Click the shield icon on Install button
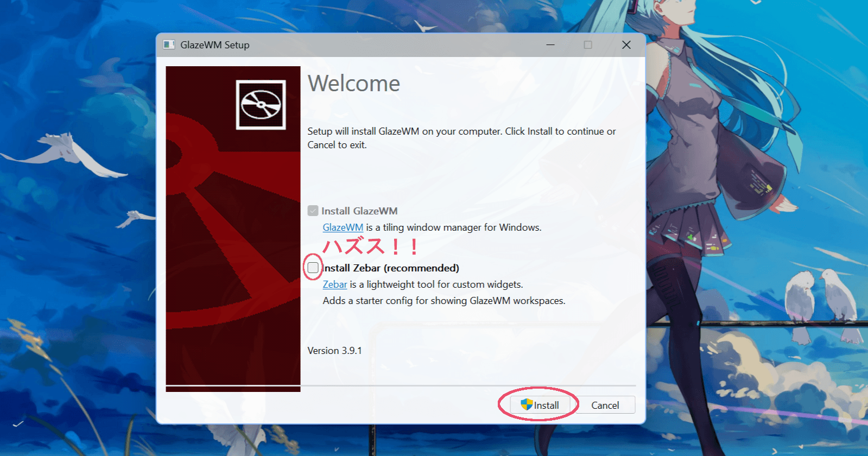This screenshot has height=456, width=868. (x=526, y=405)
